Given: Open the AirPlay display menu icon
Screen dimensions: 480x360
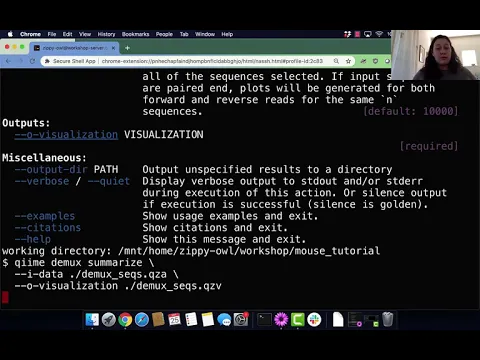Looking at the screenshot, I should 368,34.
